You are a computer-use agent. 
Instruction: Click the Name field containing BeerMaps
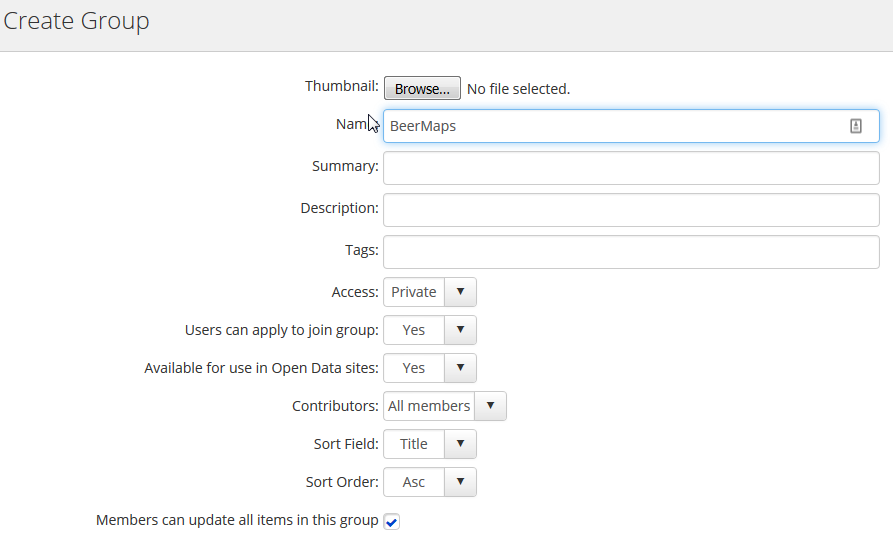(x=610, y=126)
